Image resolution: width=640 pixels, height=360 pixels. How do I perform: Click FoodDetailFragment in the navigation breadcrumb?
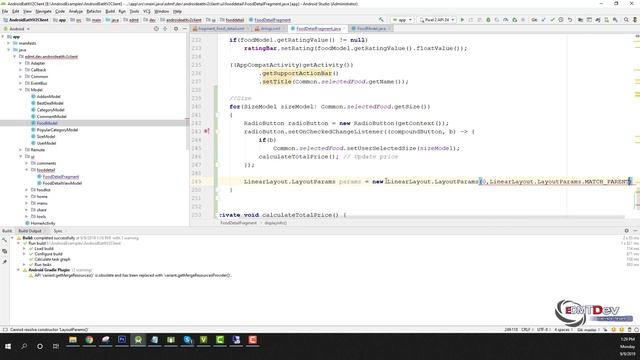tap(272, 20)
